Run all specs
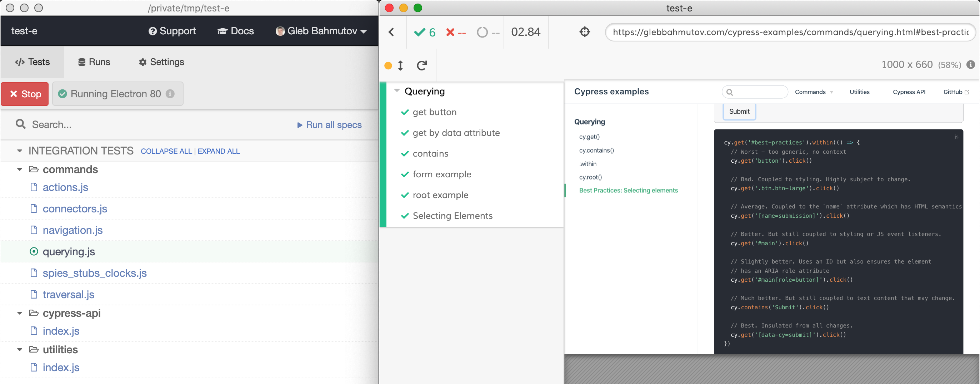The height and width of the screenshot is (384, 980). 329,125
